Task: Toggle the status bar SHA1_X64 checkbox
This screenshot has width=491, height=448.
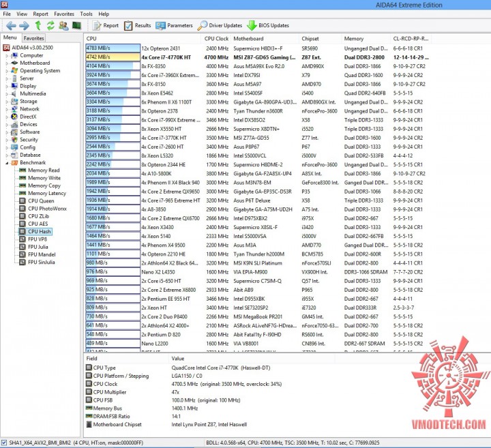Action: coord(4,443)
